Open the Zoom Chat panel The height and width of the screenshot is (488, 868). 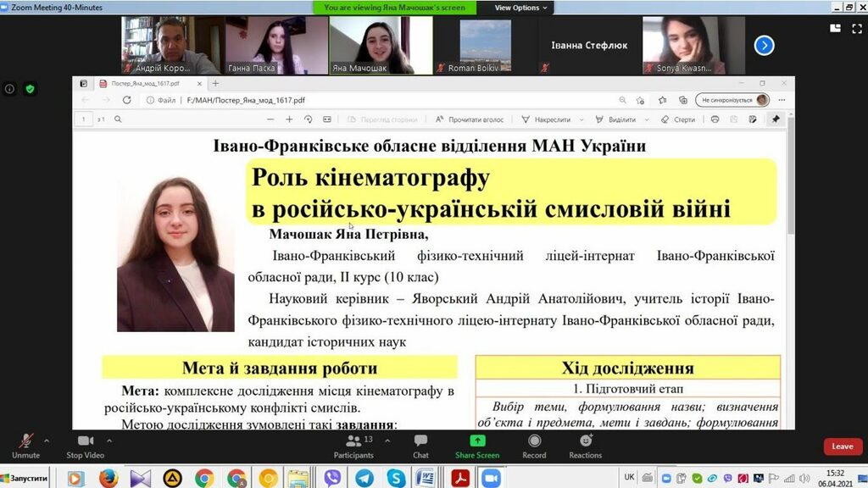point(420,446)
